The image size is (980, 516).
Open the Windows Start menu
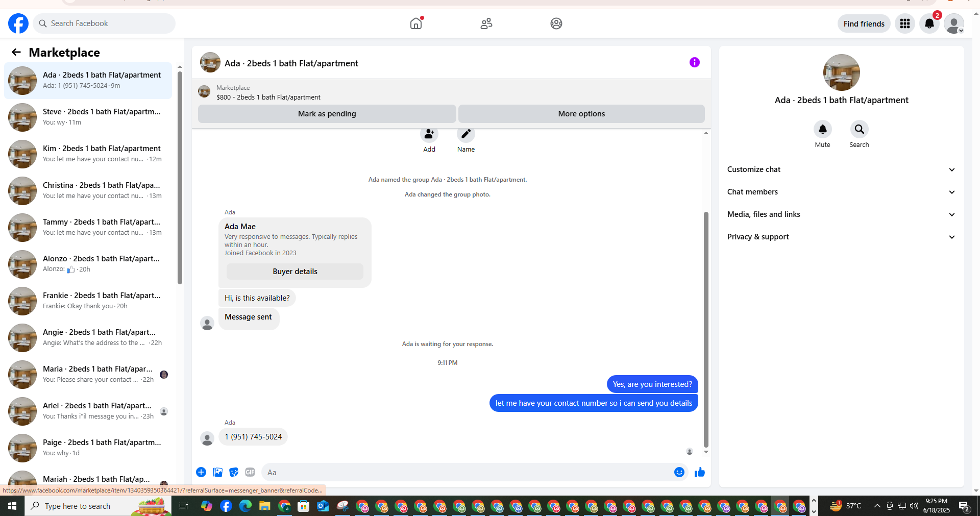coord(12,506)
